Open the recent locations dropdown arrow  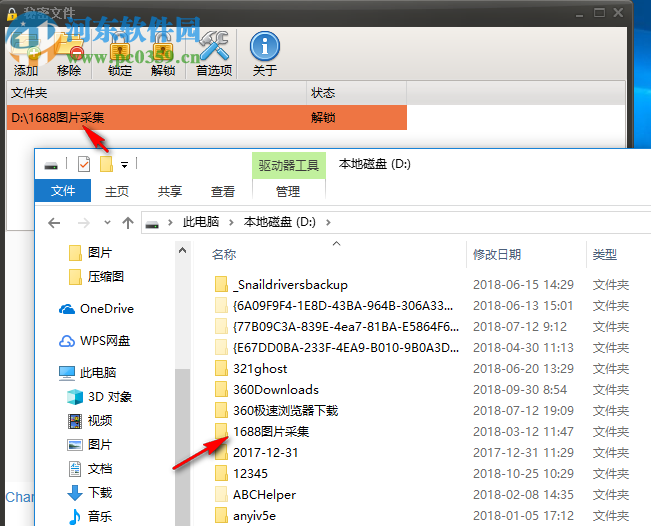(107, 223)
